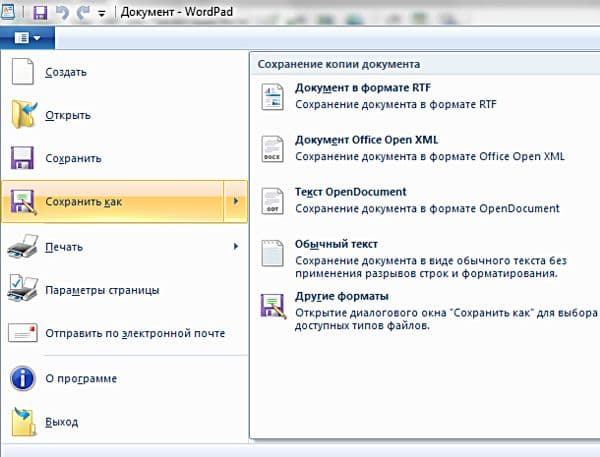Click the info icon for О программе
This screenshot has height=457, width=600.
coord(23,378)
